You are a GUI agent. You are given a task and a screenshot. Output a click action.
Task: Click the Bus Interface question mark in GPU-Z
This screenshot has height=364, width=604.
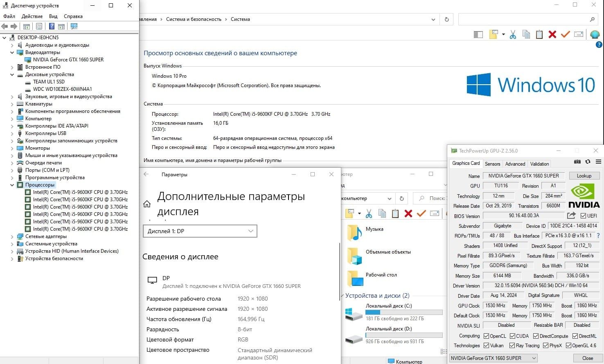(598, 236)
